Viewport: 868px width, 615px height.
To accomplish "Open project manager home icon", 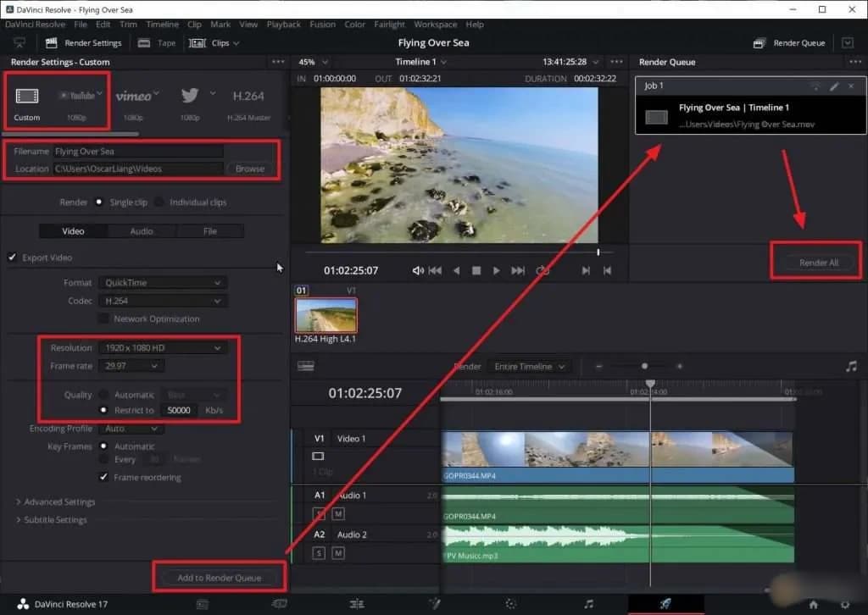I will click(813, 605).
